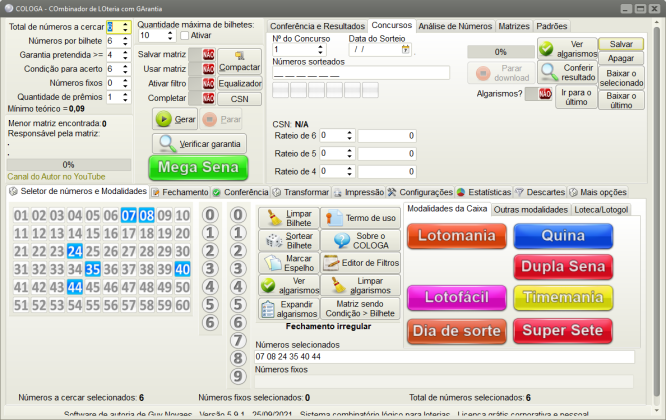Adjust Nº do Concurso stepper
Screen dimensions: 666x420
pos(320,50)
